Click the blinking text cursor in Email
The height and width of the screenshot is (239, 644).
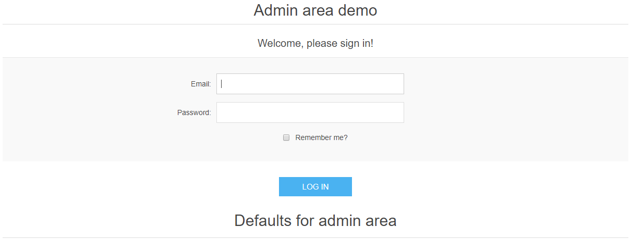click(x=222, y=84)
